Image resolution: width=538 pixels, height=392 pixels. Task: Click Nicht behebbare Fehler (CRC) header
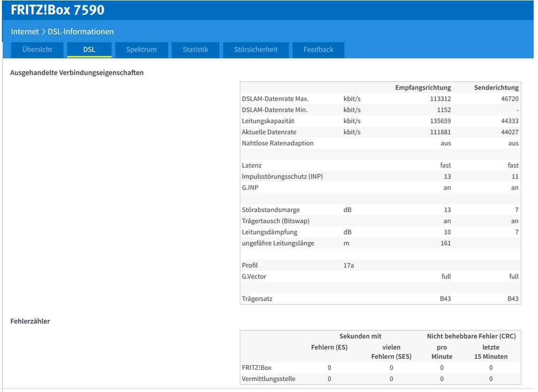(x=471, y=336)
